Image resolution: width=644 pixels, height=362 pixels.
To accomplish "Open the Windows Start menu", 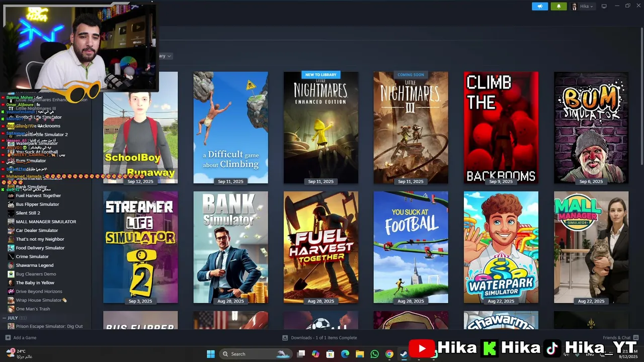I will pyautogui.click(x=211, y=354).
